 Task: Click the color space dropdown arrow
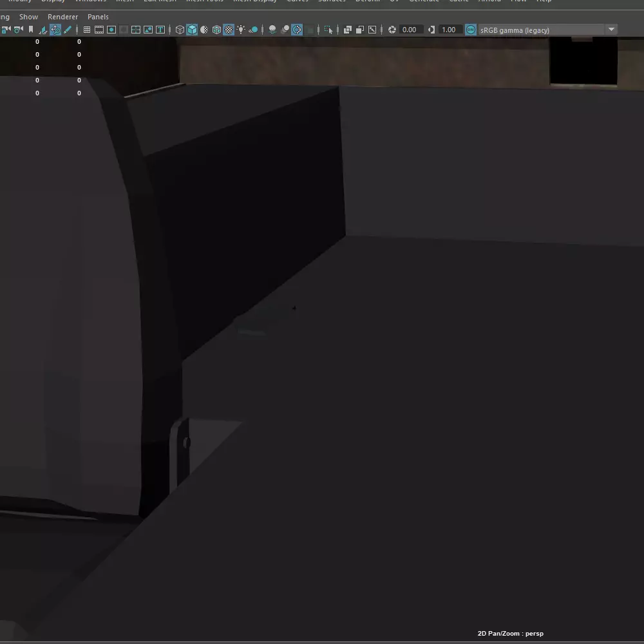coord(611,30)
